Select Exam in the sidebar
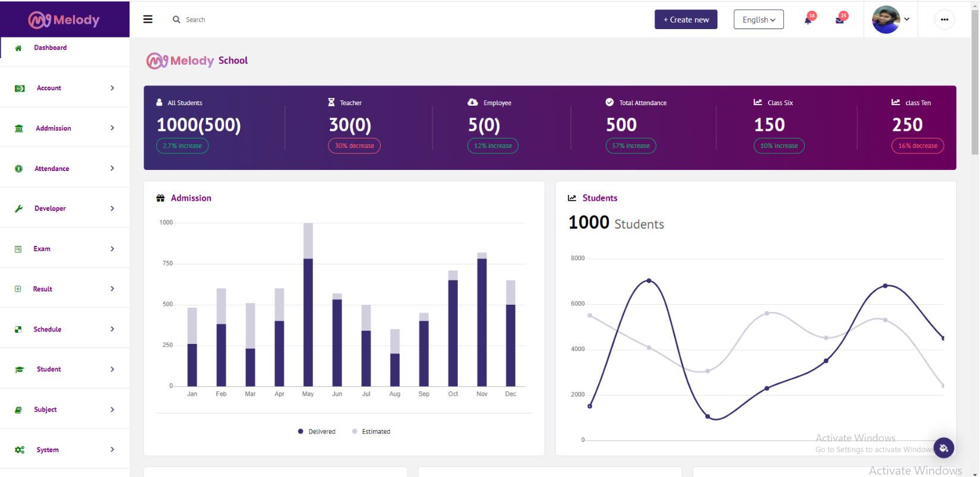The width and height of the screenshot is (980, 477). [x=65, y=249]
